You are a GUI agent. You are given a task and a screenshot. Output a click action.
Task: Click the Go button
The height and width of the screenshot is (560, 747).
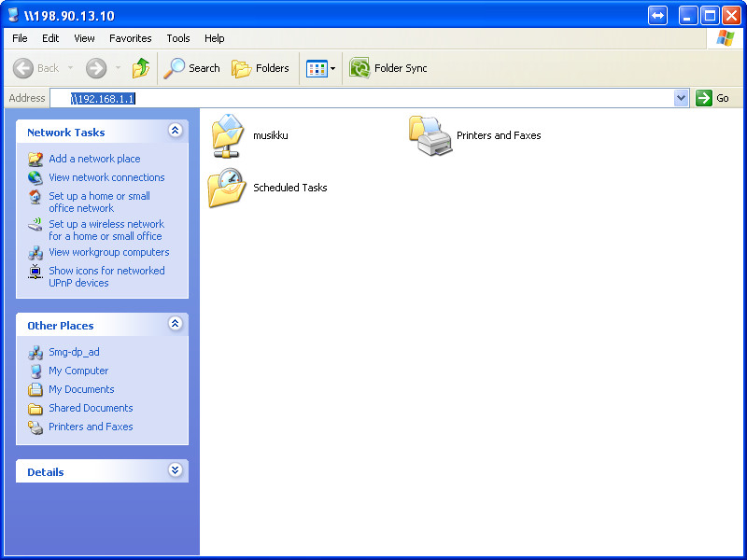click(712, 98)
